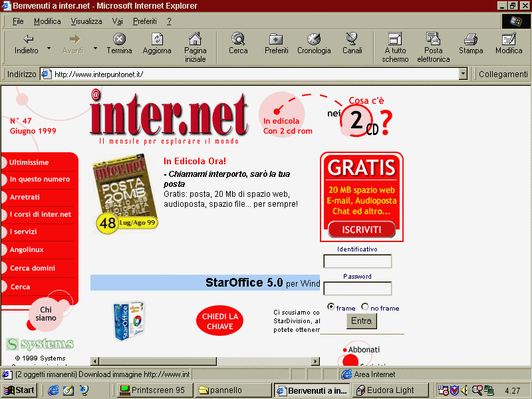Open the Cerca search toolbar icon
532x399 pixels.
[238, 44]
